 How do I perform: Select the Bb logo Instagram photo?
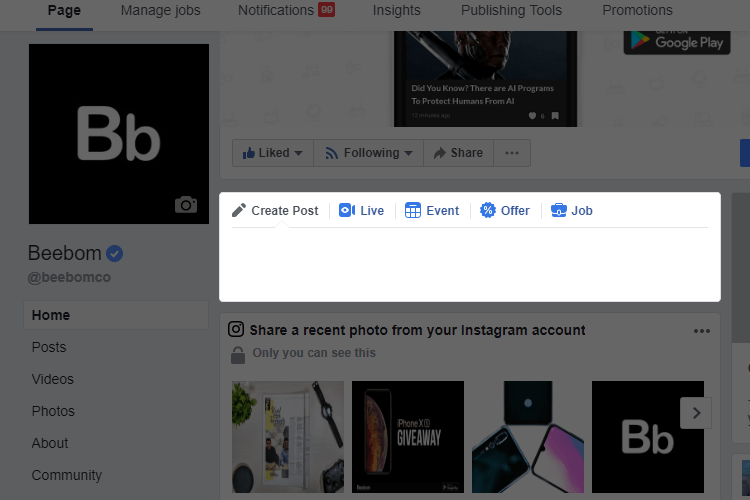648,437
